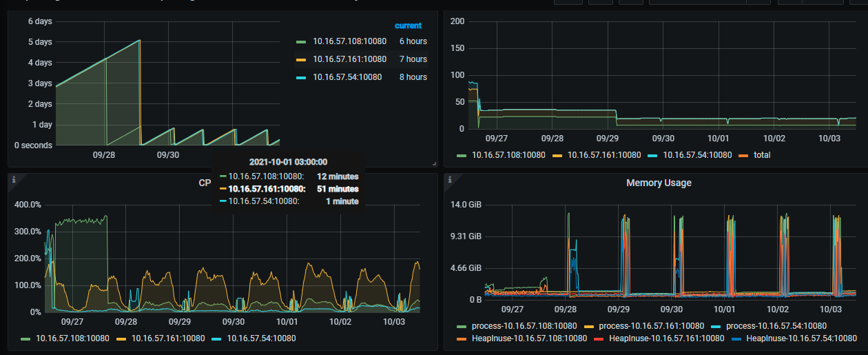Viewport: 868px width, 355px height.
Task: Open the partially hidden CPU panel title menu
Action: (205, 183)
